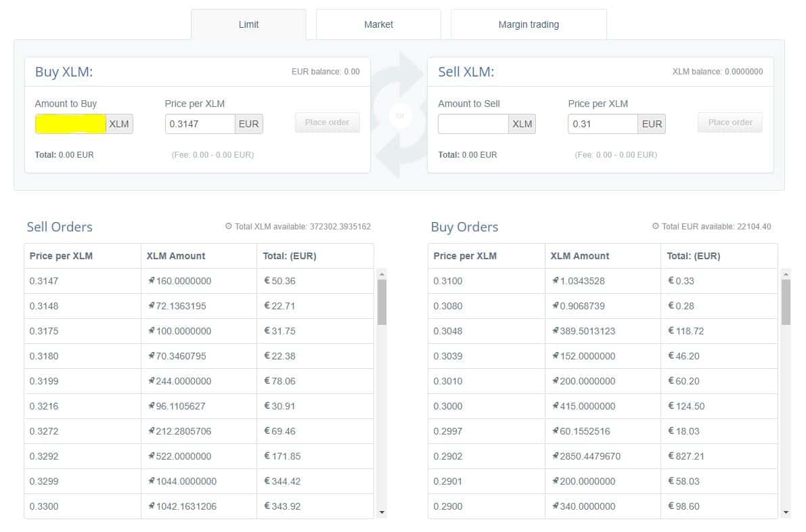Focus the Amount to Sell input
This screenshot has height=532, width=806.
[473, 124]
